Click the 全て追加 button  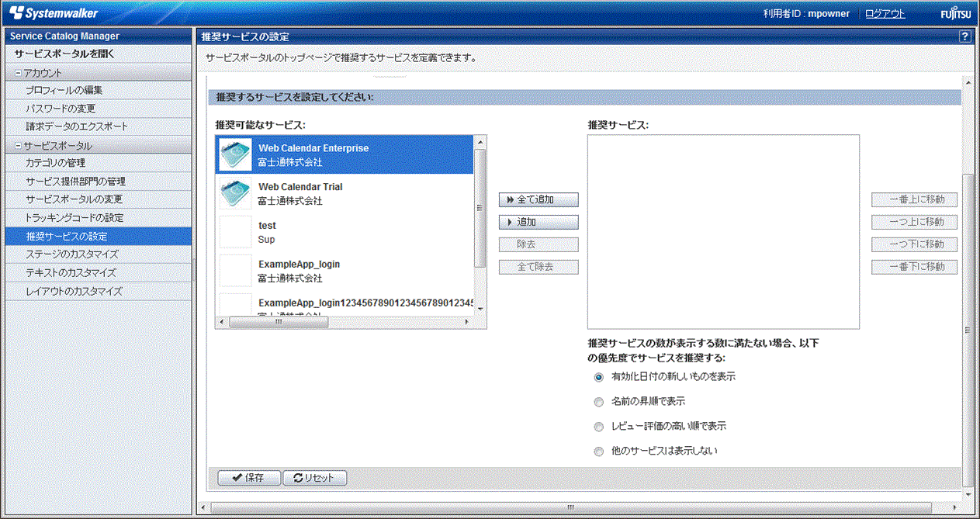[x=538, y=200]
